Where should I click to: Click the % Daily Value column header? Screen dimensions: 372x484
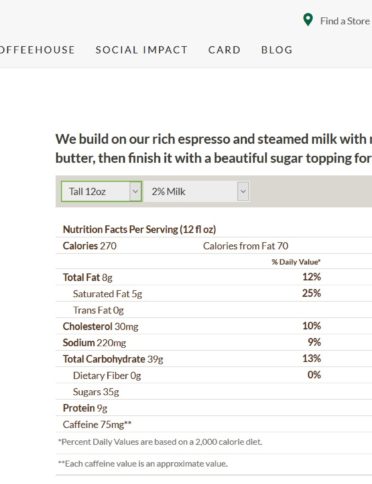click(x=296, y=262)
